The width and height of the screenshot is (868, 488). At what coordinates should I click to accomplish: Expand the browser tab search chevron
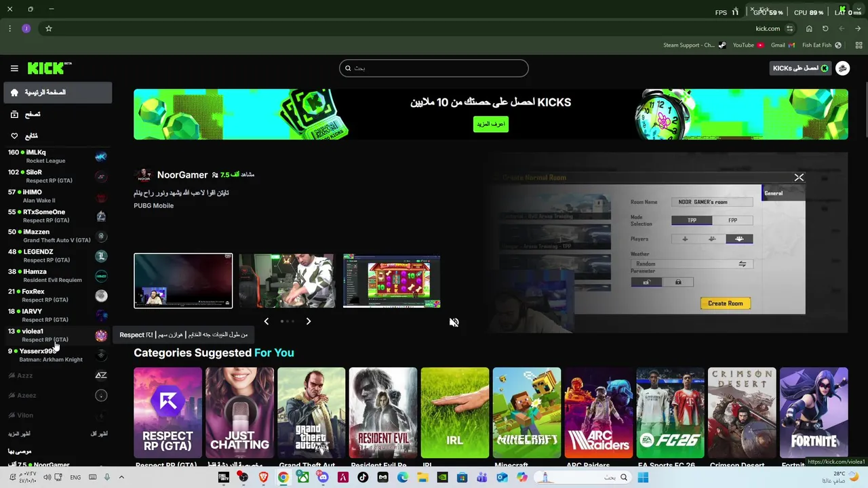click(859, 9)
